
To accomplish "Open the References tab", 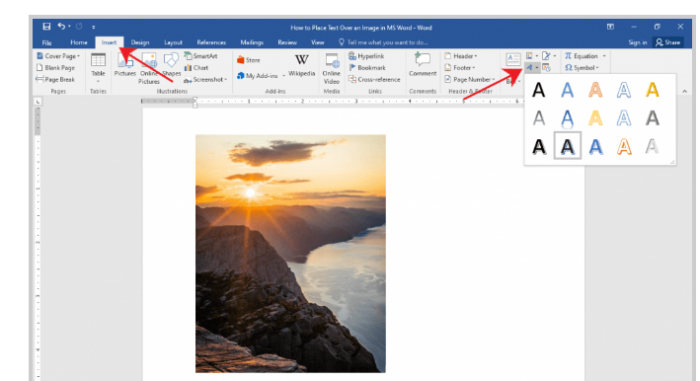I will pos(211,42).
